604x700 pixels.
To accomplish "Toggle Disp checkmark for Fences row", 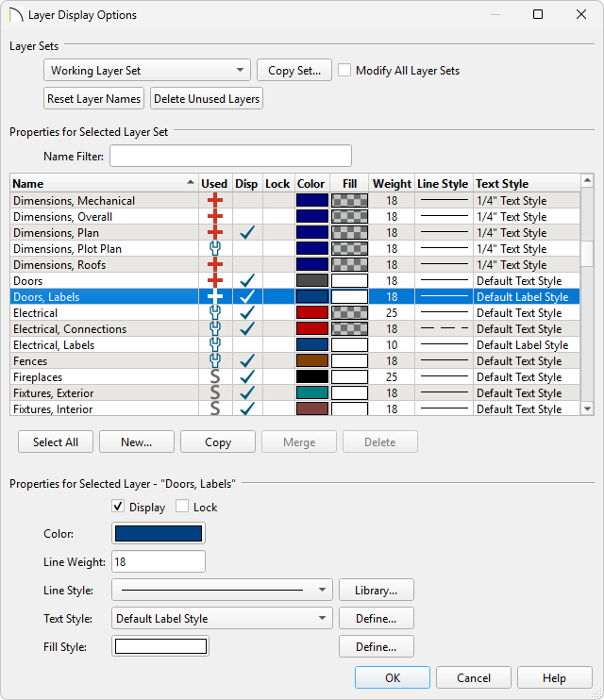I will pyautogui.click(x=247, y=361).
